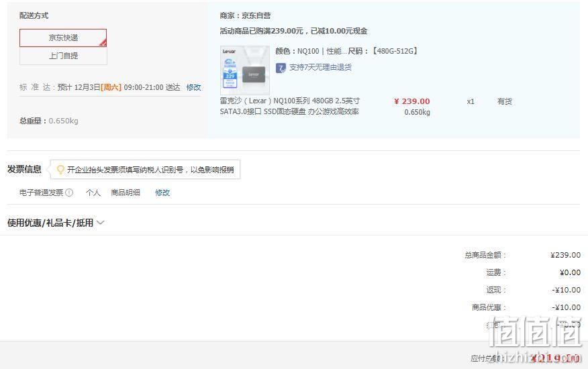Image resolution: width=588 pixels, height=369 pixels.
Task: Click the 有货 stock status
Action: coord(504,101)
